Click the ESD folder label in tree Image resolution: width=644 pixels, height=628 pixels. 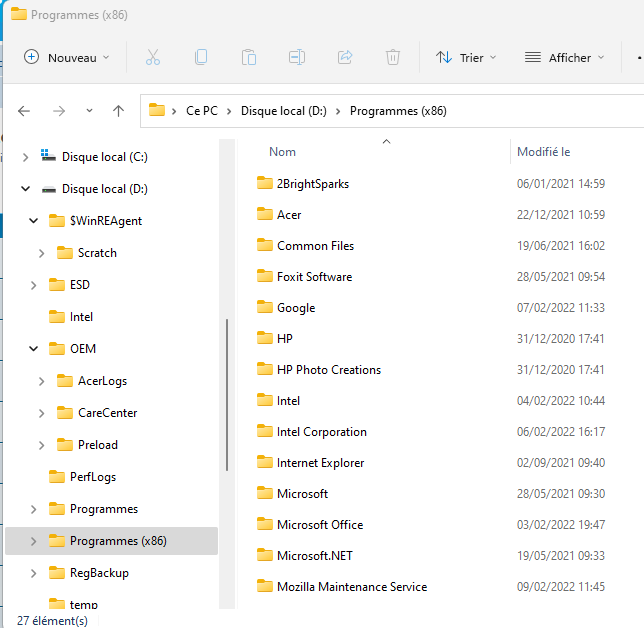pyautogui.click(x=80, y=285)
